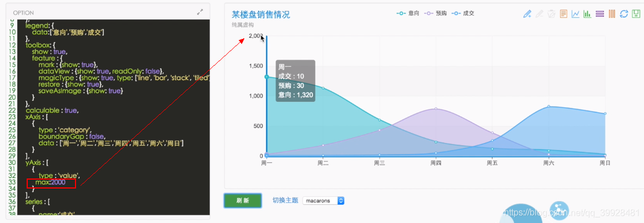Click the 周六 x-axis label
Viewport: 644px width, 223px height.
click(x=549, y=163)
